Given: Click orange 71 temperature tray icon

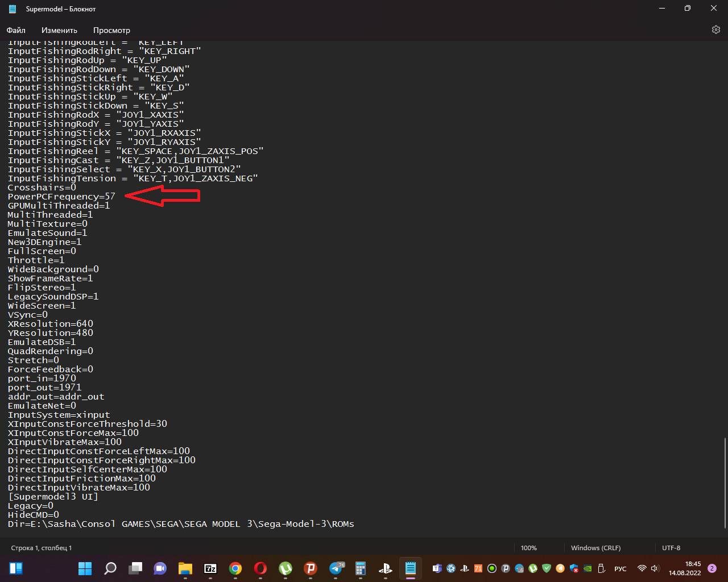Looking at the screenshot, I should 478,568.
